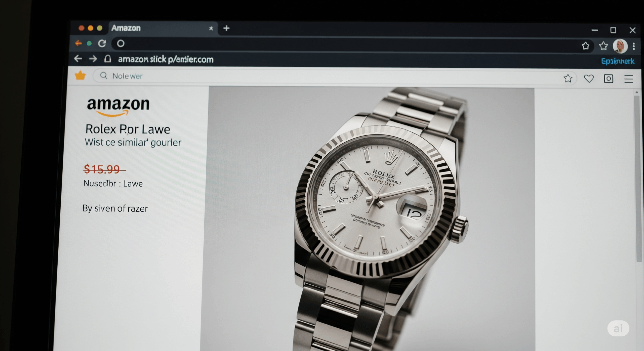Maximize the browser window

[x=613, y=30]
